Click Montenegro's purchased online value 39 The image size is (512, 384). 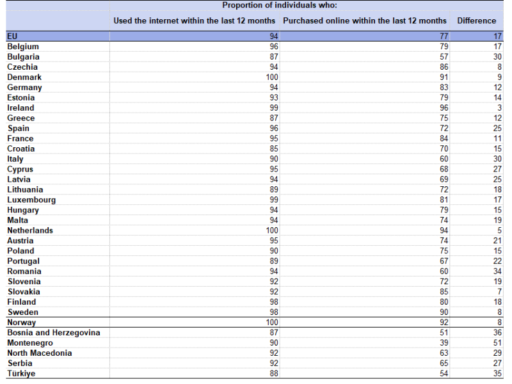[x=444, y=343]
